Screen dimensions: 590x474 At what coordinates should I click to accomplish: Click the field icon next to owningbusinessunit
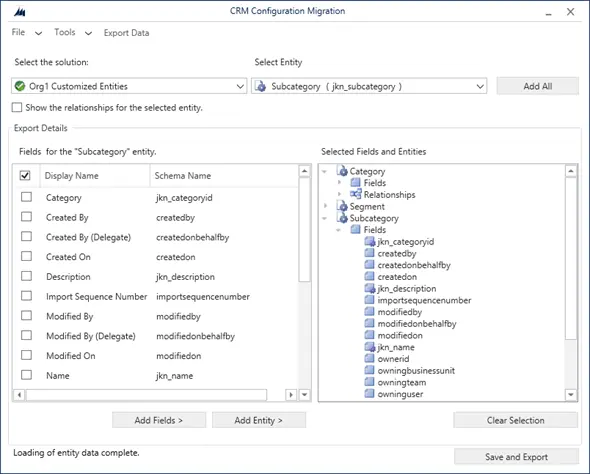pos(370,371)
